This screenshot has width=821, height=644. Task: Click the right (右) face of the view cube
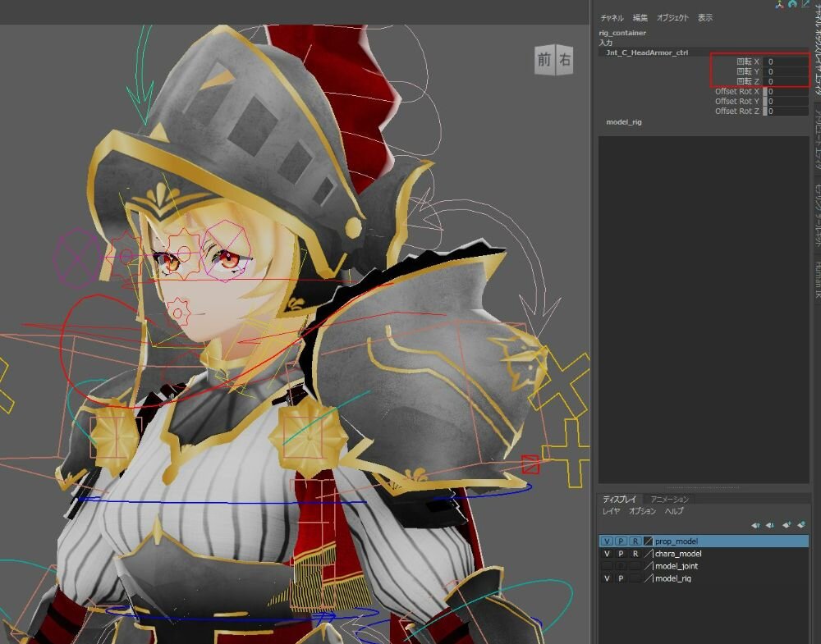[x=565, y=60]
